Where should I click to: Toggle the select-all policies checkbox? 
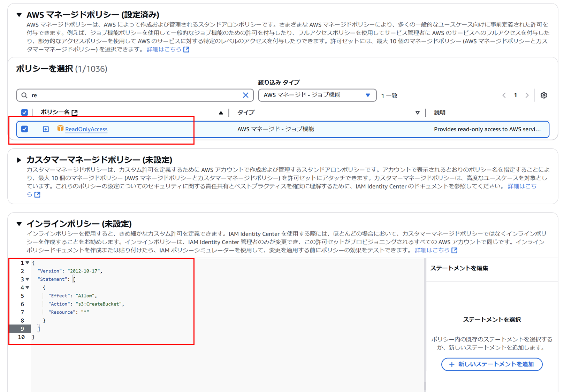click(24, 112)
